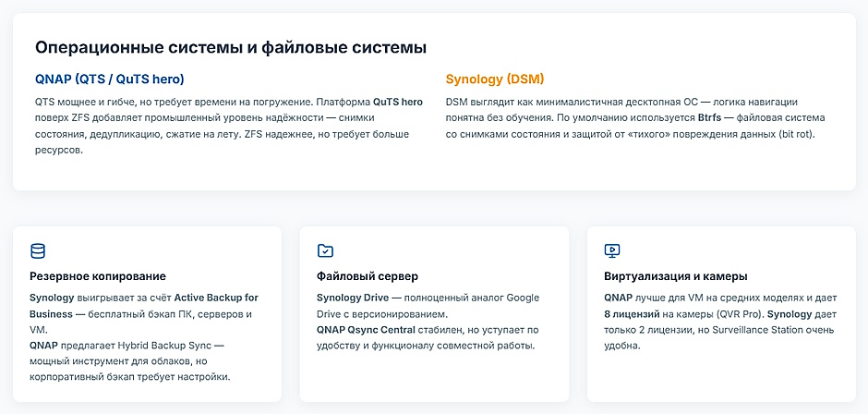868x414 pixels.
Task: Click the text (bit rot)
Action: click(x=795, y=135)
